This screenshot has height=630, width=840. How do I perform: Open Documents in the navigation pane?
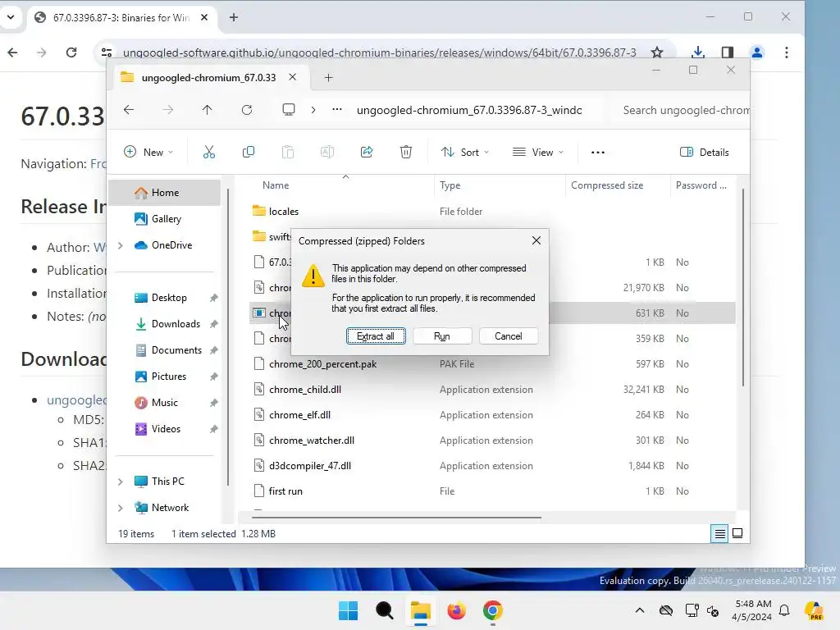tap(176, 349)
